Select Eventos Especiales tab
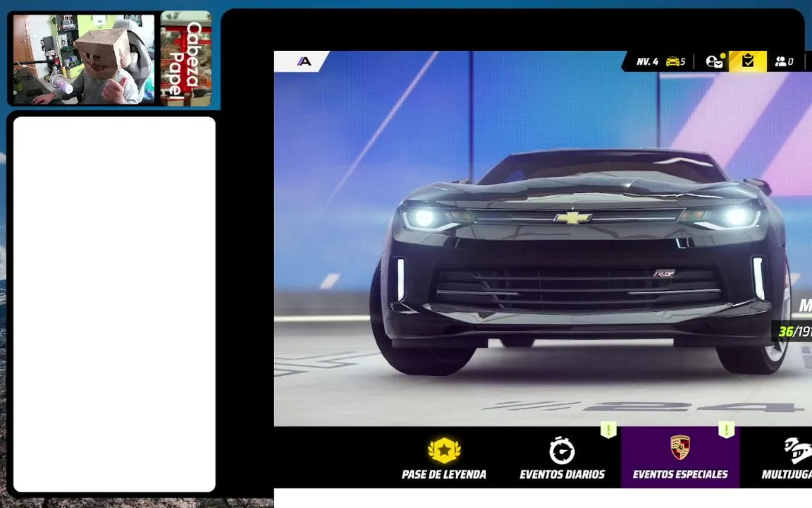The height and width of the screenshot is (508, 812). tap(680, 458)
